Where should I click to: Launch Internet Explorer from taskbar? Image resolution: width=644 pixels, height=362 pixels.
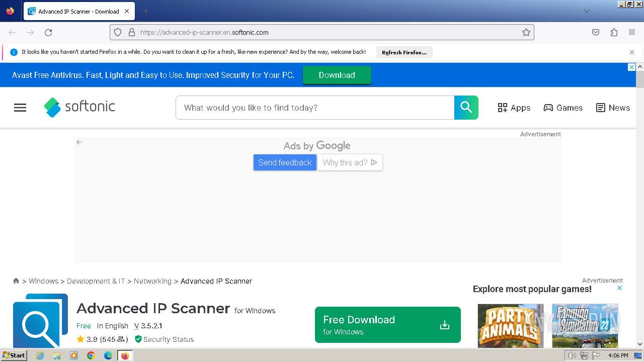[40, 355]
